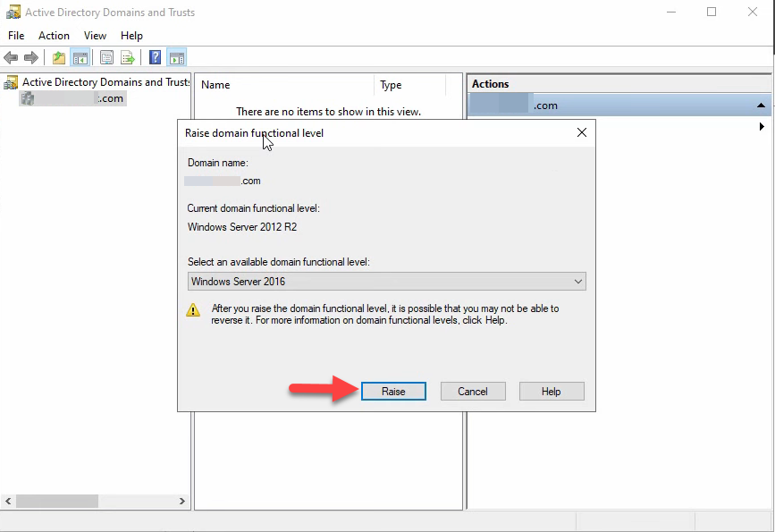Screen dimensions: 775x532
Task: Collapse the .com section in Actions pane
Action: click(761, 106)
